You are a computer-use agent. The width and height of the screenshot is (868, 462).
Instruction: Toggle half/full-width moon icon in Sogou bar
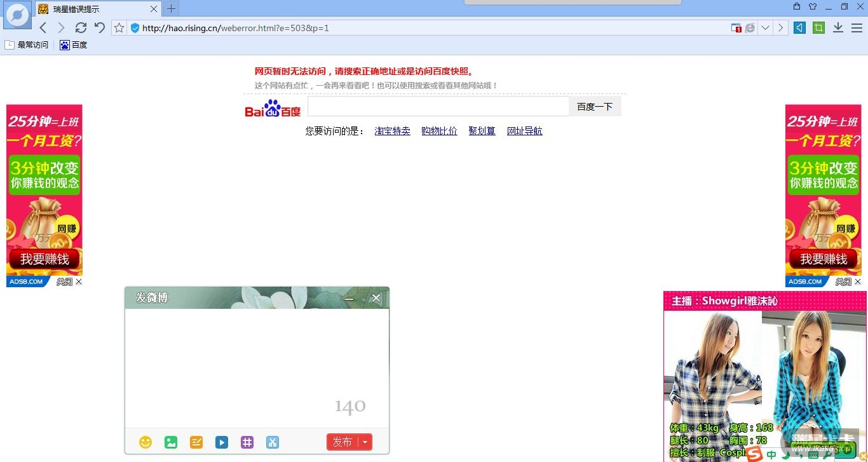[x=786, y=455]
